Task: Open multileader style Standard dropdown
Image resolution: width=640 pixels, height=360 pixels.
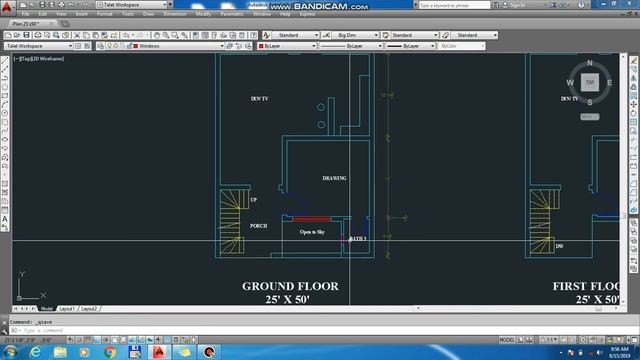Action: point(474,36)
